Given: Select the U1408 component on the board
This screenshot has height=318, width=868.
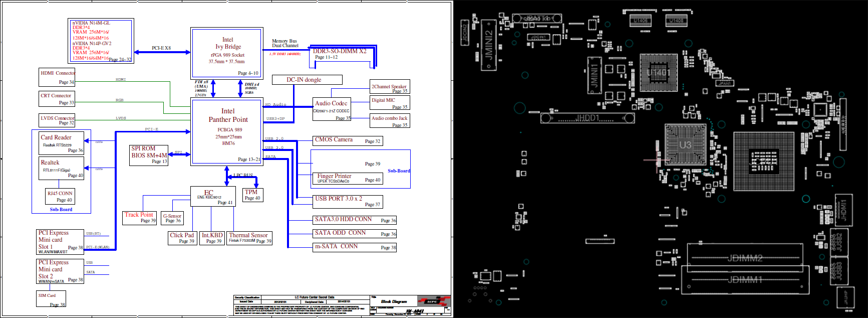Looking at the screenshot, I should tap(676, 20).
